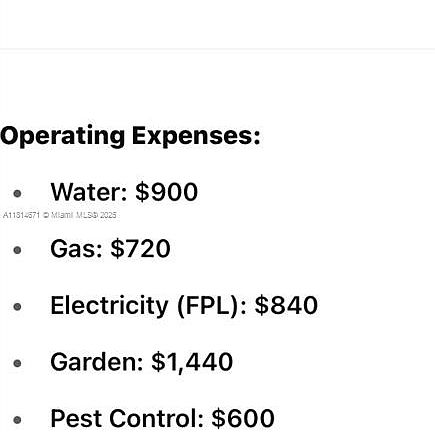Click the "Garden:" label text
Image resolution: width=435 pixels, height=432 pixels.
pyautogui.click(x=97, y=362)
